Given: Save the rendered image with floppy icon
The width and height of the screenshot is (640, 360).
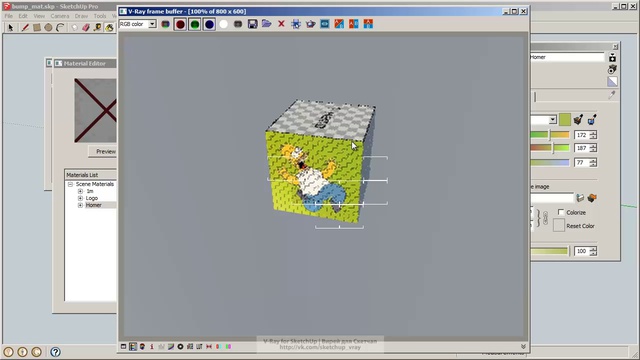Looking at the screenshot, I should tap(253, 24).
